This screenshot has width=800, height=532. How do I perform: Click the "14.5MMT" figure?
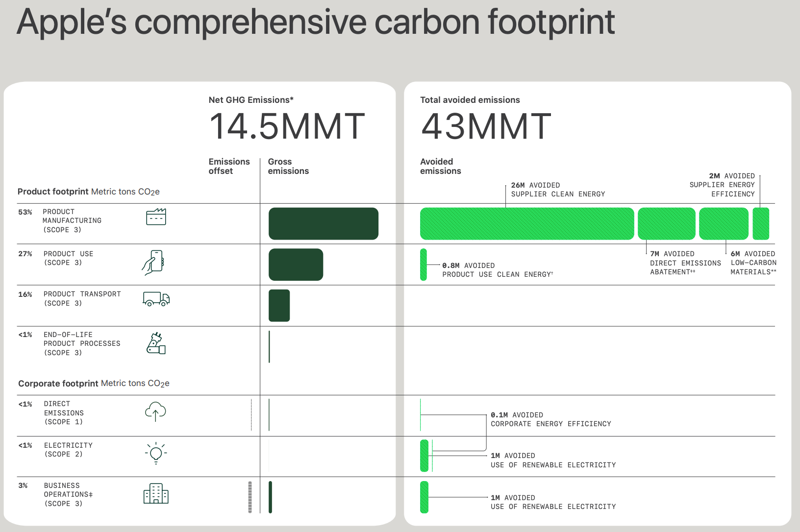tap(287, 126)
